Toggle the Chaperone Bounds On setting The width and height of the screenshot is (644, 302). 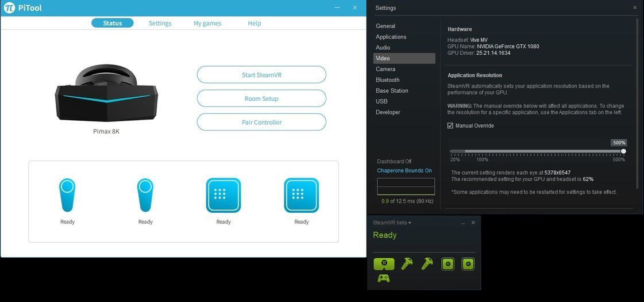pos(404,171)
